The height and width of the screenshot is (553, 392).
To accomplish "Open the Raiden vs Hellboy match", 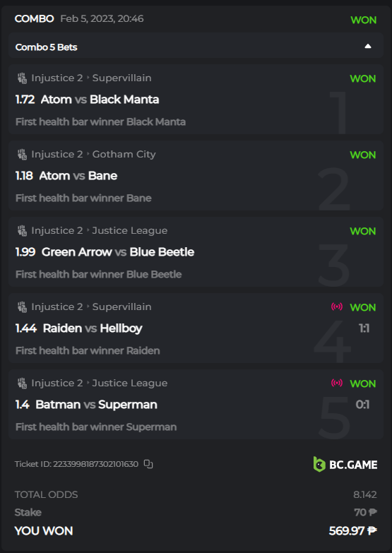I will [93, 328].
